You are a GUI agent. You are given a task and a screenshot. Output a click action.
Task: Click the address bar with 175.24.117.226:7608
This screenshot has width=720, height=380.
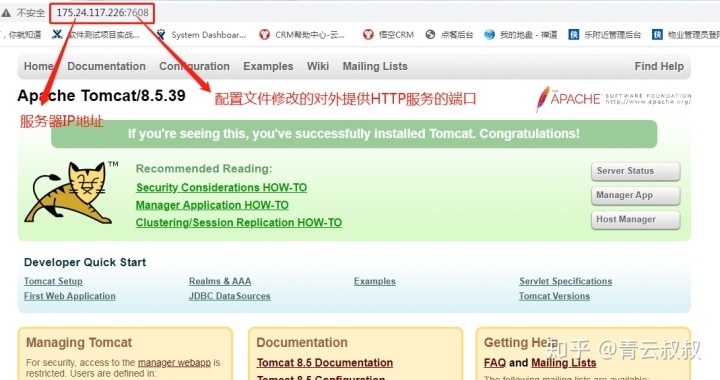click(102, 13)
